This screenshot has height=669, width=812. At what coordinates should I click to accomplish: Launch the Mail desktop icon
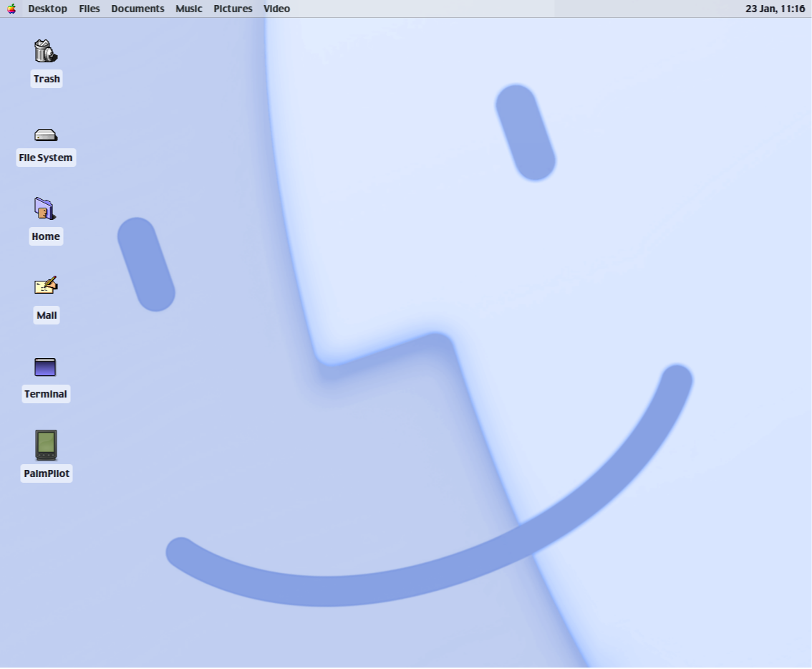click(46, 286)
